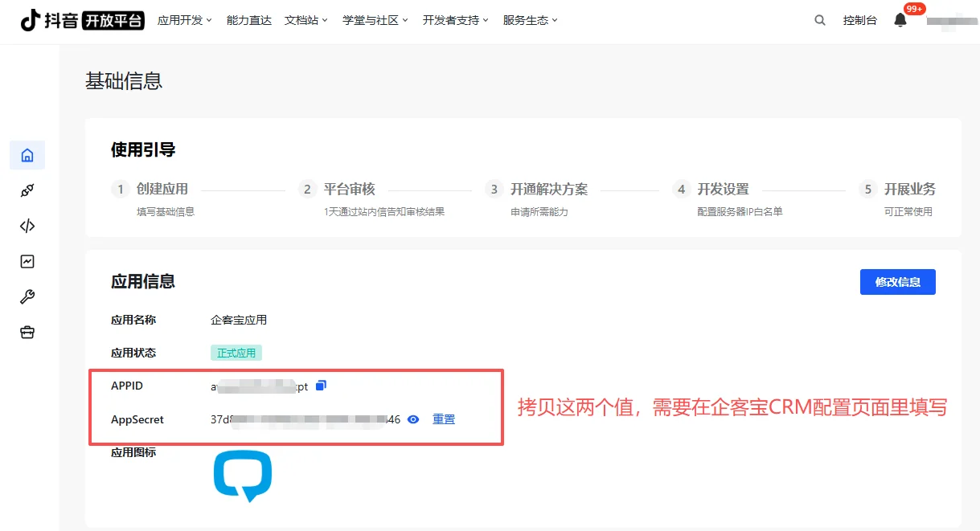This screenshot has width=980, height=531.
Task: Open the briefcase sidebar icon
Action: [27, 333]
